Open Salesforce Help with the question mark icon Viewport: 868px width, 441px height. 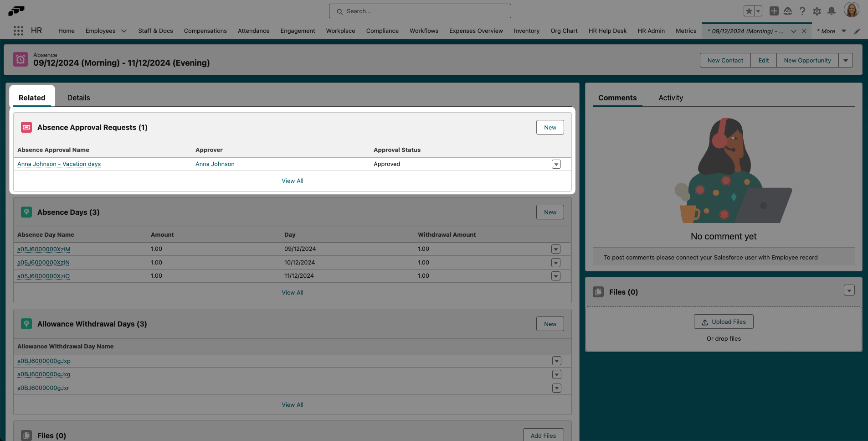(802, 11)
